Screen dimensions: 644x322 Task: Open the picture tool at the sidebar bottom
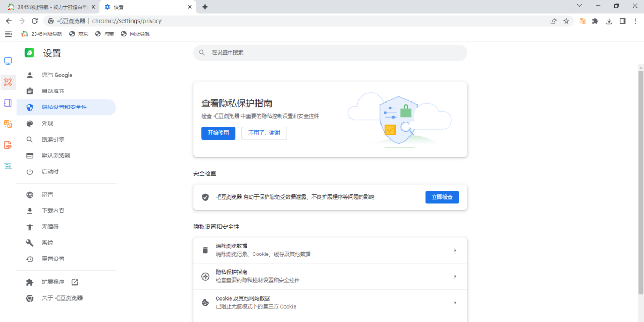point(8,166)
